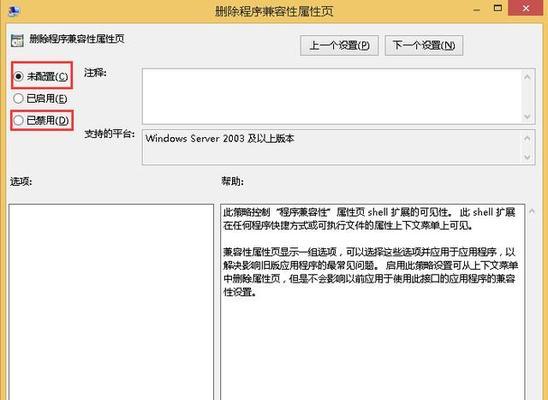Click the help panel scroll up arrow
This screenshot has width=548, height=400.
point(532,211)
